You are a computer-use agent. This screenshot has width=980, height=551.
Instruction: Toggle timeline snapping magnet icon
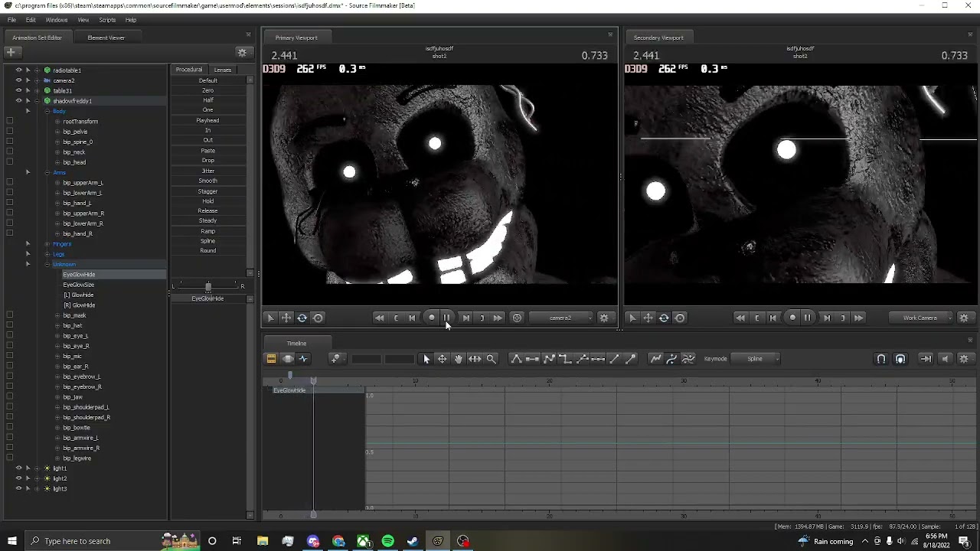[881, 359]
